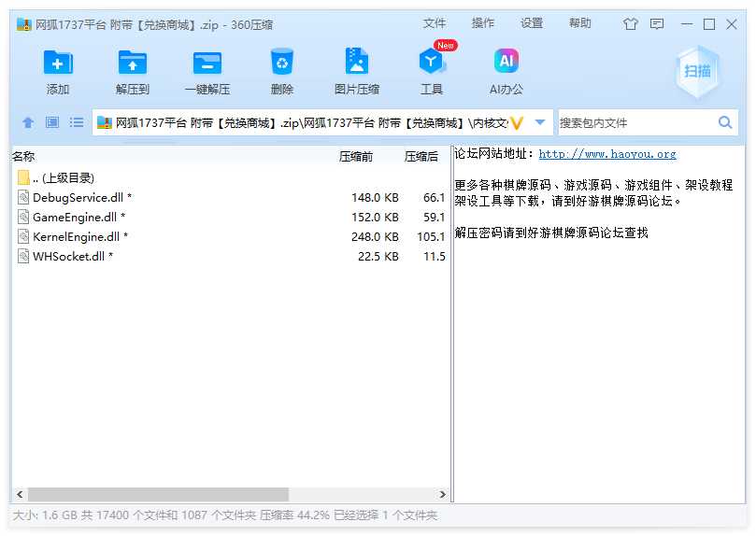
Task: Select the DebugService.dll file
Action: 231,197
